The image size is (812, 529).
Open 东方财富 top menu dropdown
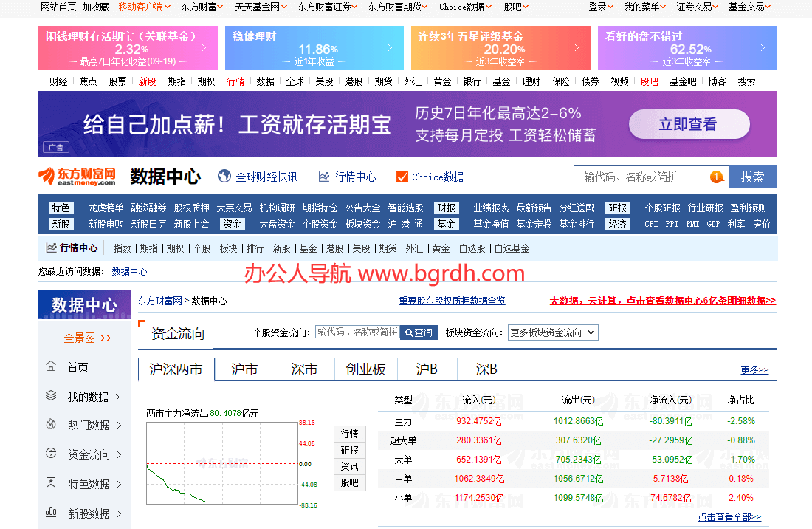(x=202, y=7)
